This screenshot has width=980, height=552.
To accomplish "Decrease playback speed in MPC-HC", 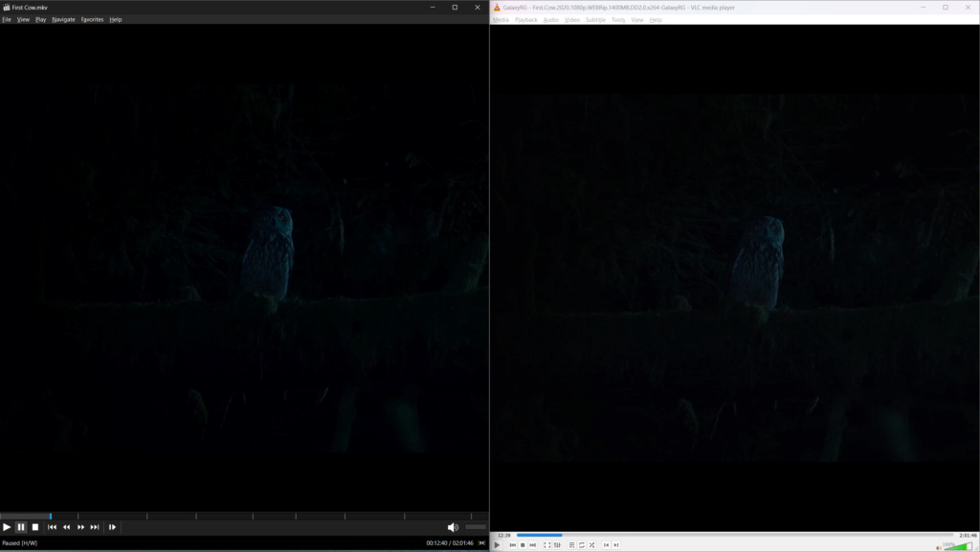I will tap(66, 527).
